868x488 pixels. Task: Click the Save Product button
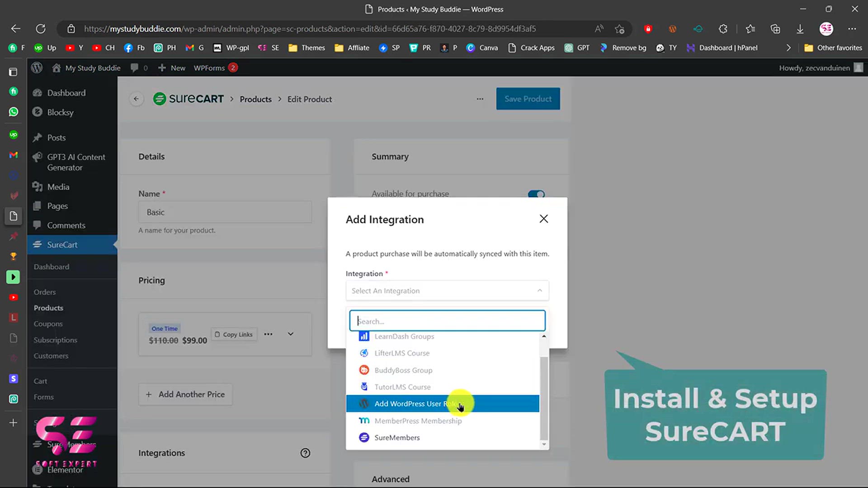[528, 99]
